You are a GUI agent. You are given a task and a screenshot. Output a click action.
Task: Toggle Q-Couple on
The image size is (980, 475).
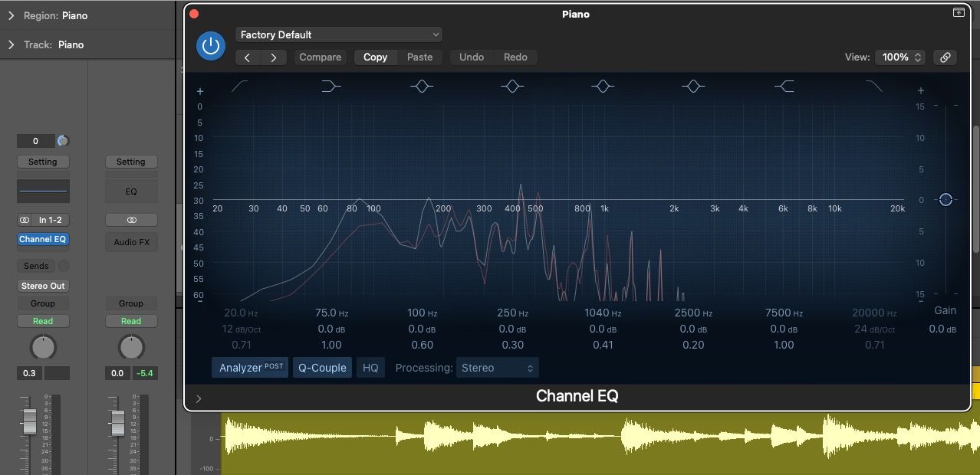pyautogui.click(x=322, y=367)
